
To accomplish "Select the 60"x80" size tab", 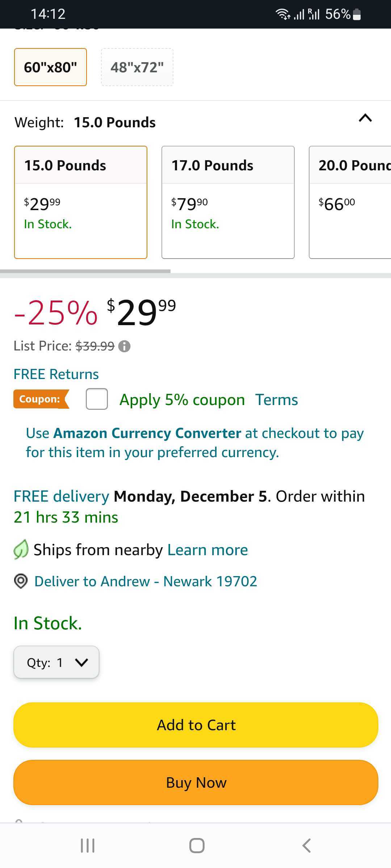I will pyautogui.click(x=50, y=67).
